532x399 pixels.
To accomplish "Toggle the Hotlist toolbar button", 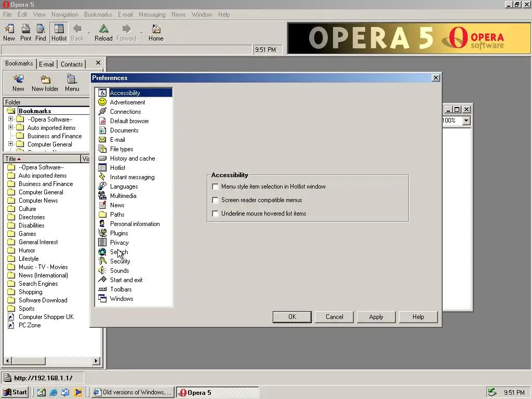I will tap(59, 33).
